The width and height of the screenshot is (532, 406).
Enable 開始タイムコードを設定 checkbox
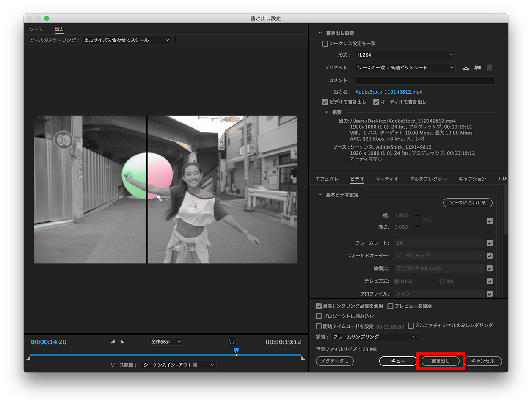coord(319,326)
